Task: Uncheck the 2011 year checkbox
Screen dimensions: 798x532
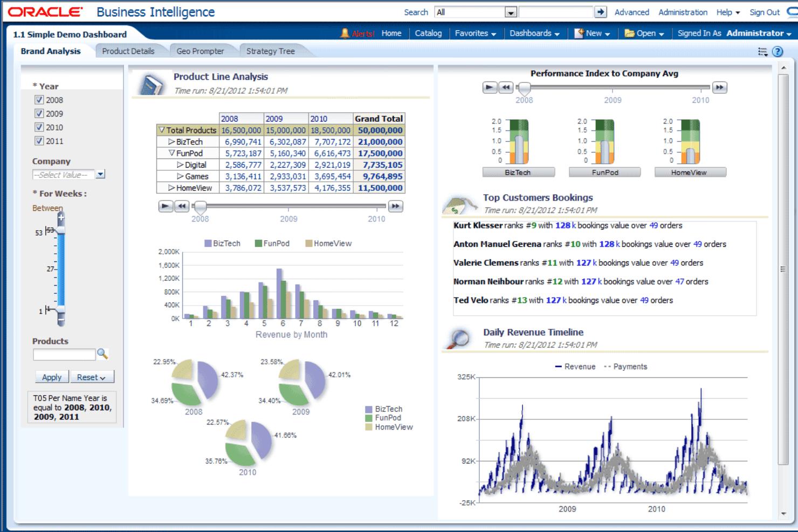Action: pos(39,141)
